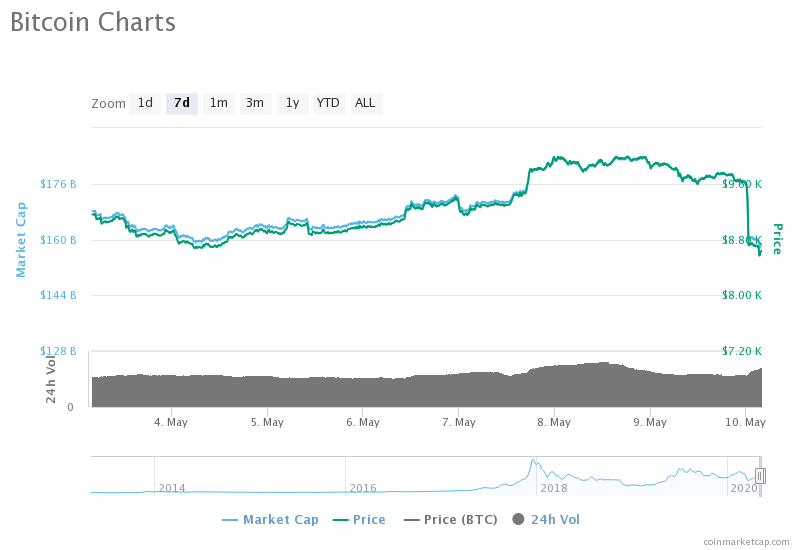This screenshot has width=800, height=550.
Task: Click the 8. May axis label
Action: [x=554, y=422]
